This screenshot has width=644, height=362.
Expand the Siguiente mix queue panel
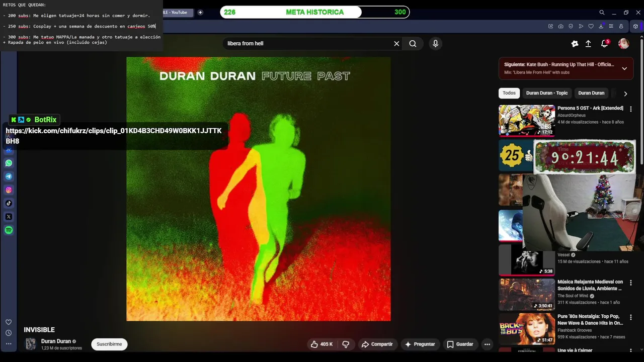[624, 68]
